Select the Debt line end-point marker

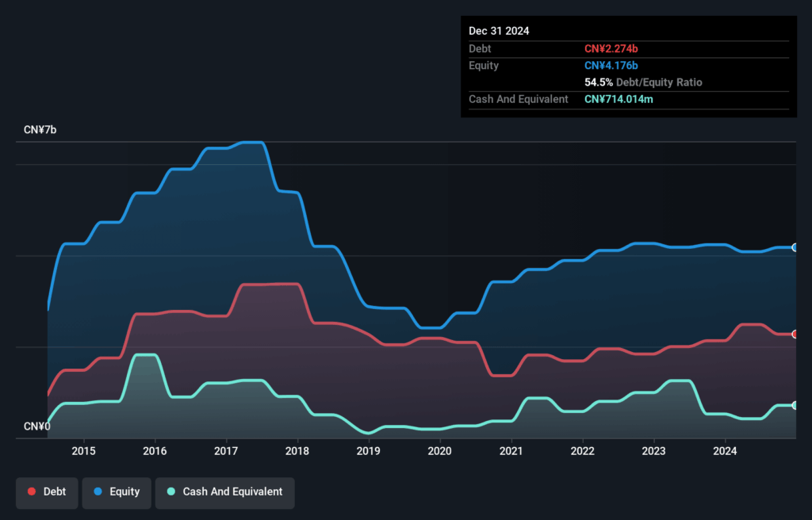(795, 334)
